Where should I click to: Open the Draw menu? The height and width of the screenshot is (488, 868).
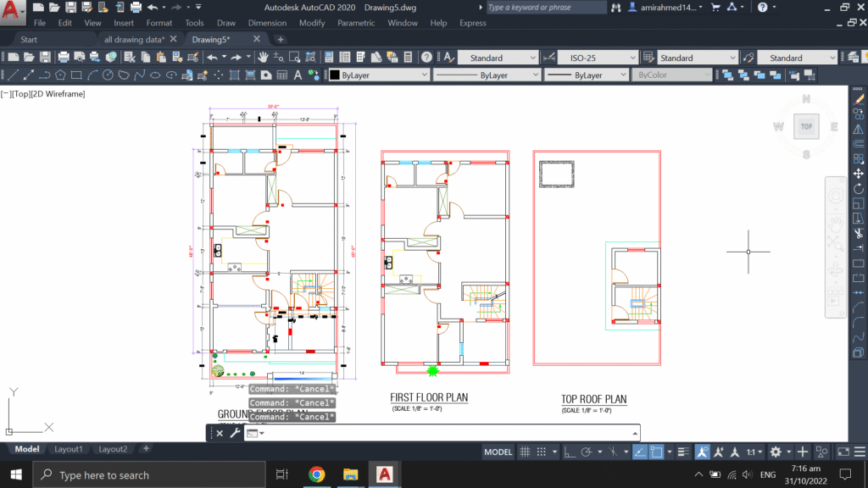click(x=225, y=23)
